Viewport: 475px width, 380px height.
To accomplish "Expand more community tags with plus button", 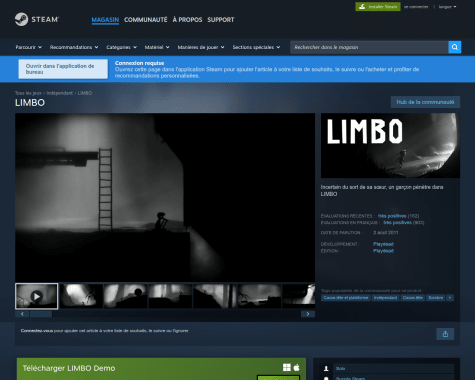I will pos(450,298).
